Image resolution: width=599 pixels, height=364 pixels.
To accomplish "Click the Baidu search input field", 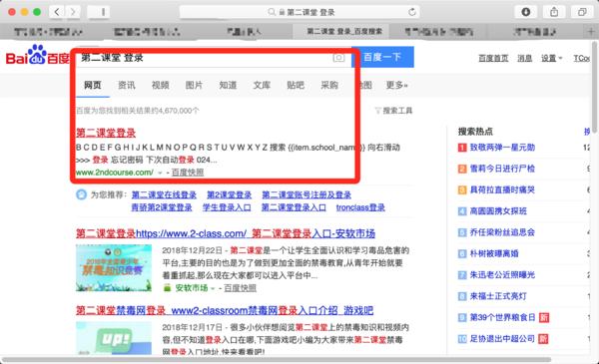I will point(214,58).
